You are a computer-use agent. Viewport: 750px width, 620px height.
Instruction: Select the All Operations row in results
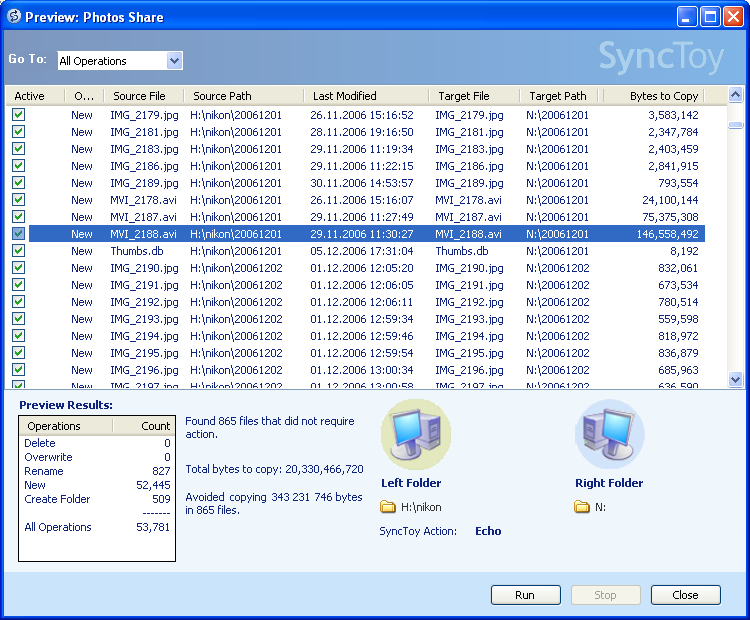(97, 527)
